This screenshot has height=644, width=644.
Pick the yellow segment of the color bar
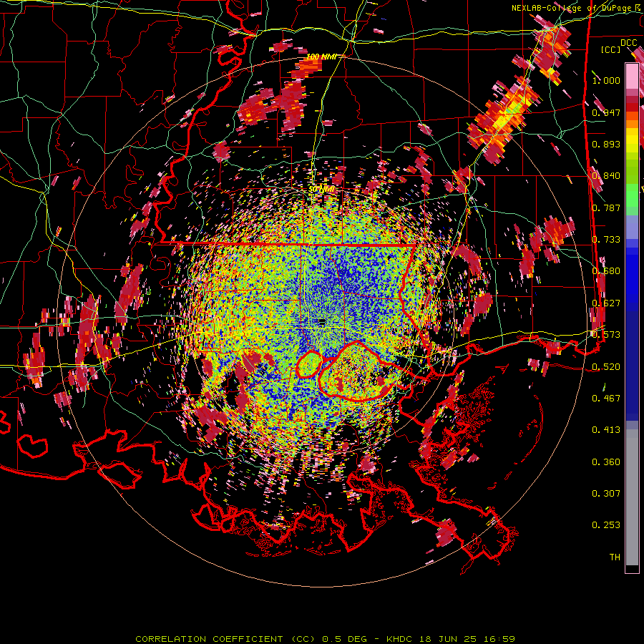(632, 141)
